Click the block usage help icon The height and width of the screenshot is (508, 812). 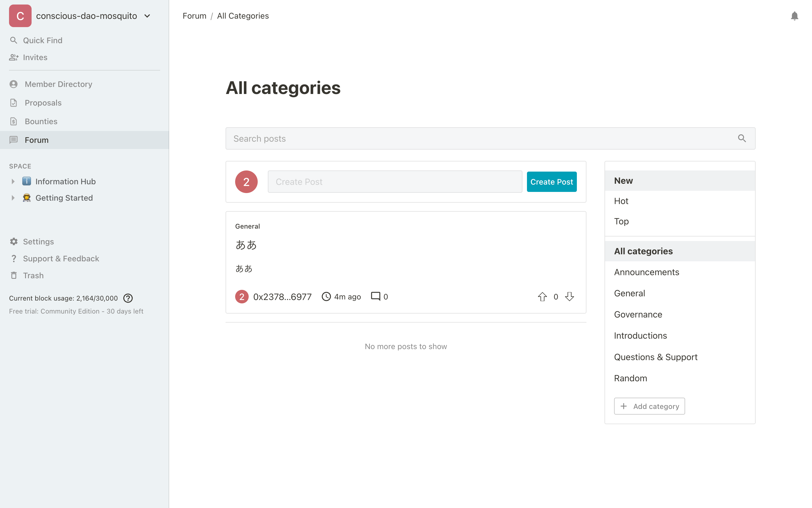[128, 298]
